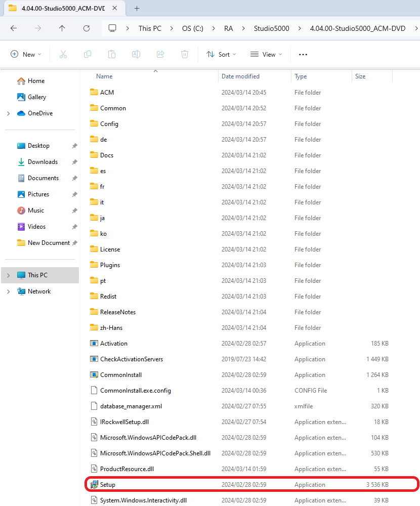
Task: Expand the This PC tree node
Action: (x=9, y=275)
